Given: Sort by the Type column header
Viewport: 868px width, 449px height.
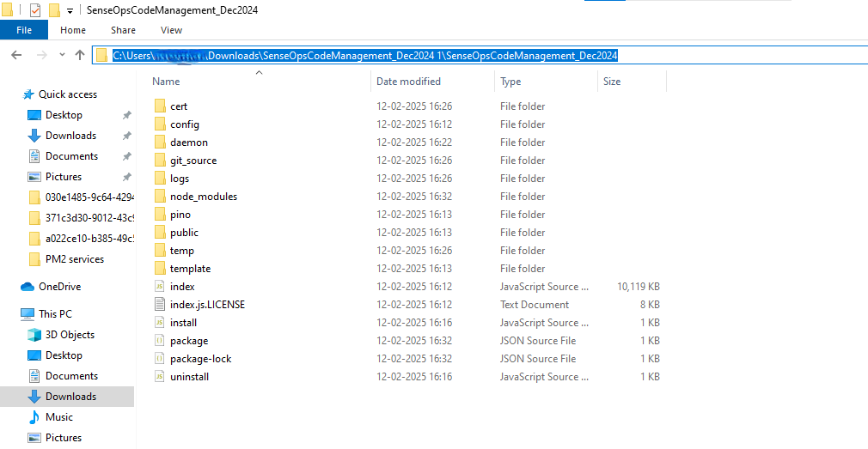Looking at the screenshot, I should click(x=510, y=82).
